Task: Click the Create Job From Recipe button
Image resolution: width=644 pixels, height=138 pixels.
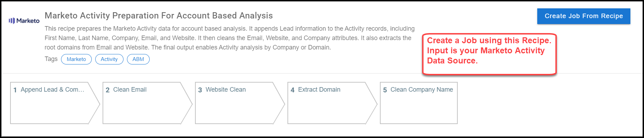Action: pos(584,16)
